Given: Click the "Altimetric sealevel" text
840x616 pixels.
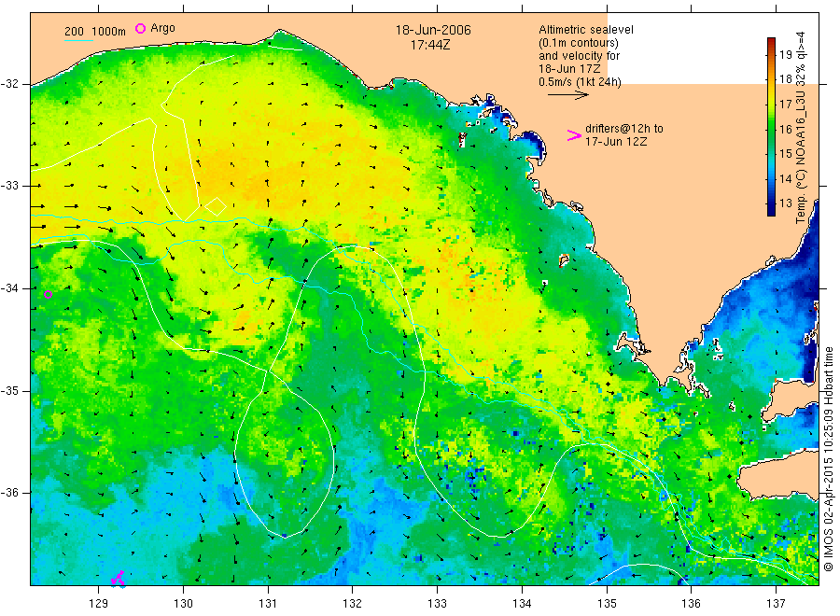Looking at the screenshot, I should (586, 30).
